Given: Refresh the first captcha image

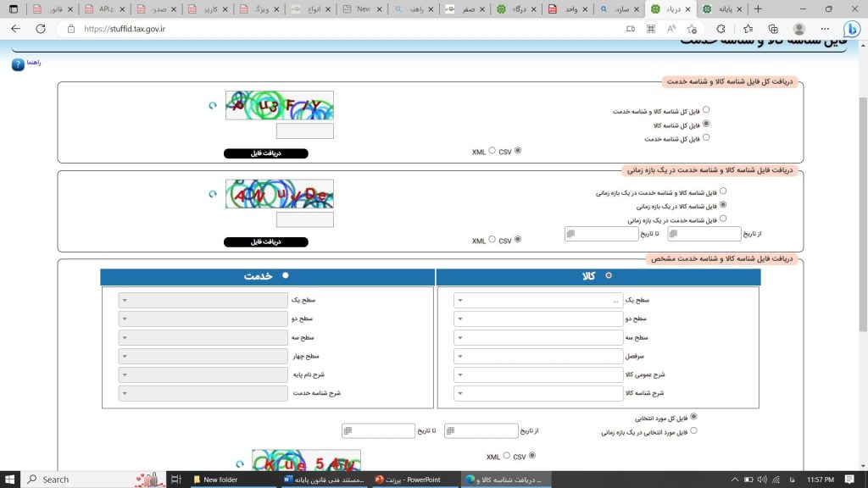Looking at the screenshot, I should point(213,105).
